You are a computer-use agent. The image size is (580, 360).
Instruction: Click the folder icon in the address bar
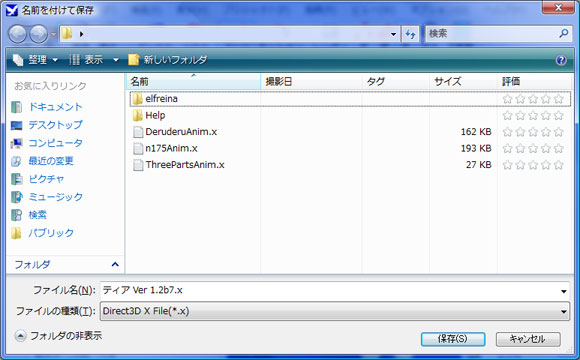[67, 34]
